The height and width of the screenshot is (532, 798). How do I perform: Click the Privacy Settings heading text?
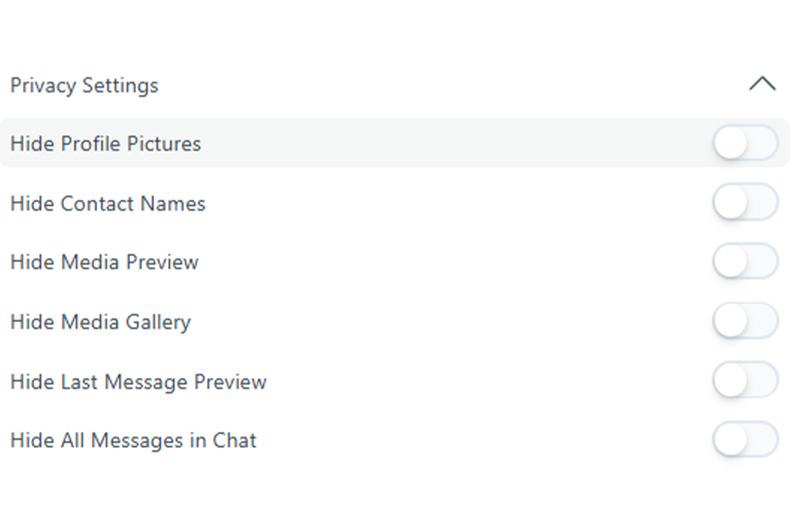tap(84, 85)
